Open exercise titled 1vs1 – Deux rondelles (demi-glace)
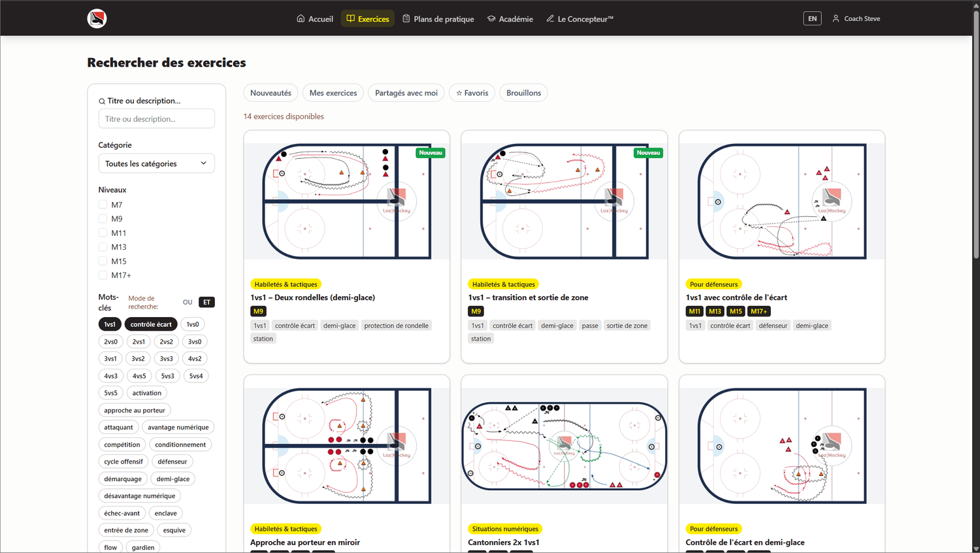This screenshot has width=980, height=553. pos(312,297)
